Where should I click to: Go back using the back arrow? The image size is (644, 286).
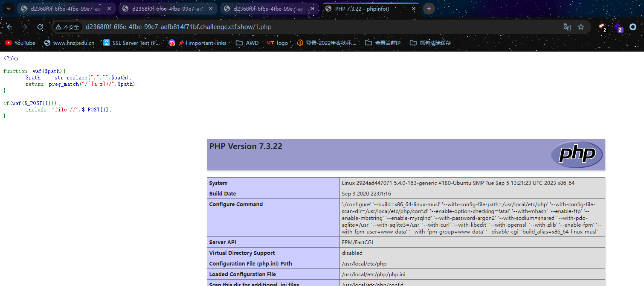(9, 27)
